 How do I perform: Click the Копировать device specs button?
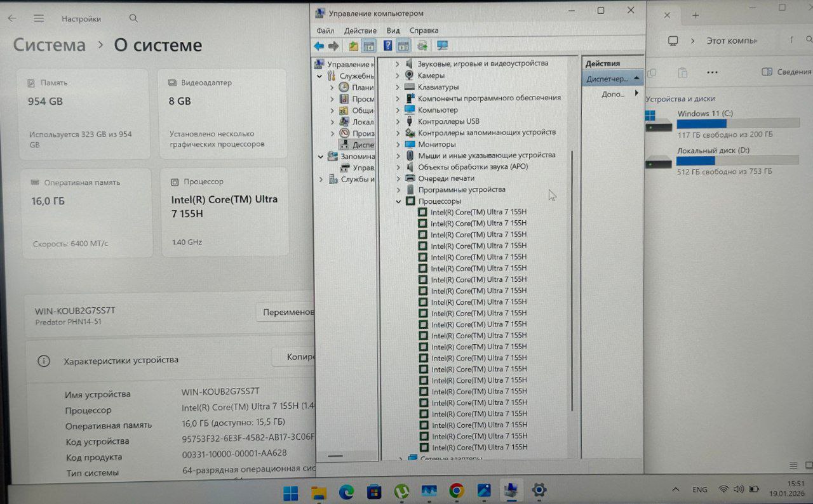tap(294, 357)
